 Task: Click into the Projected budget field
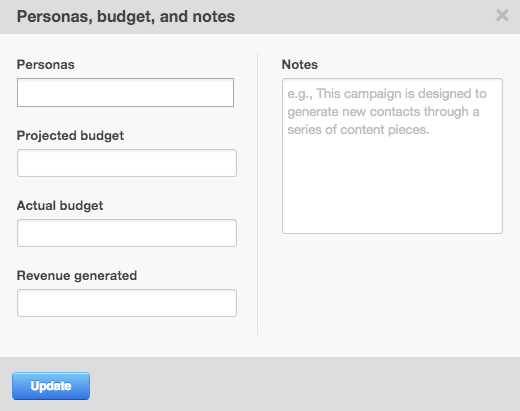click(x=127, y=163)
